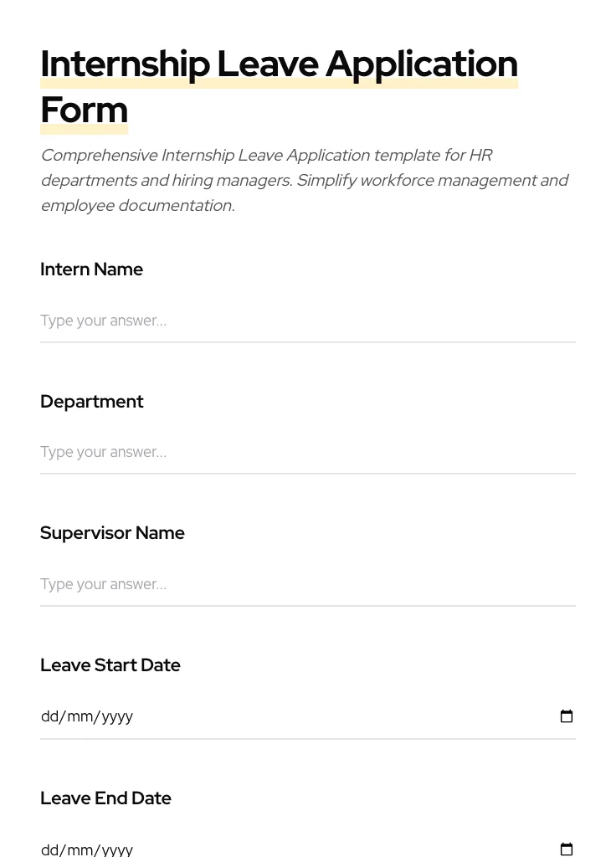Screen dimensions: 616x857
Task: Click the dd/mm/yyyy text in end date field
Action: tap(87, 848)
